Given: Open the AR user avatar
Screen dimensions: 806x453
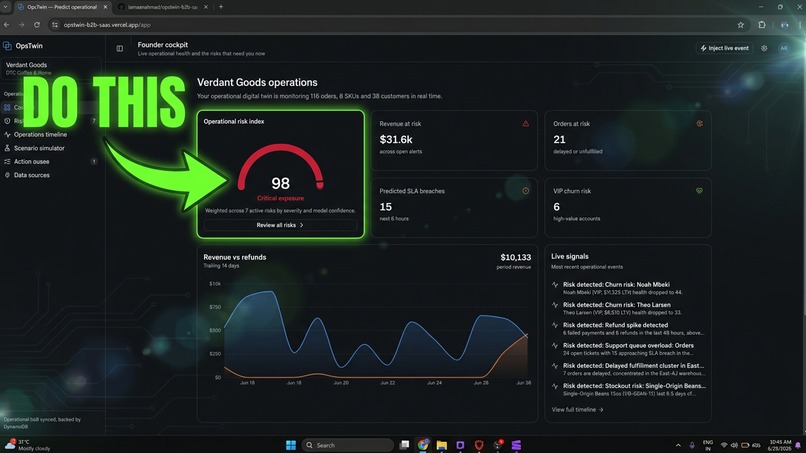Looking at the screenshot, I should click(784, 48).
